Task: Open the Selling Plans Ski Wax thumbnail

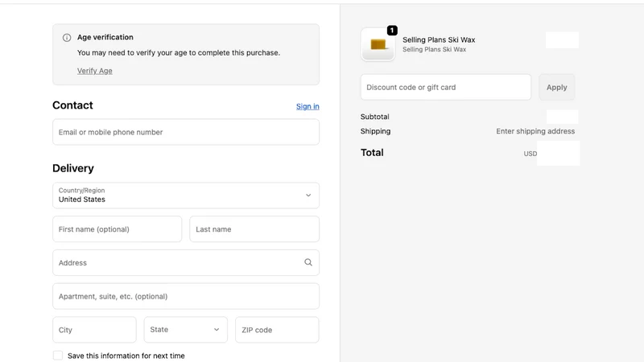Action: [x=378, y=44]
